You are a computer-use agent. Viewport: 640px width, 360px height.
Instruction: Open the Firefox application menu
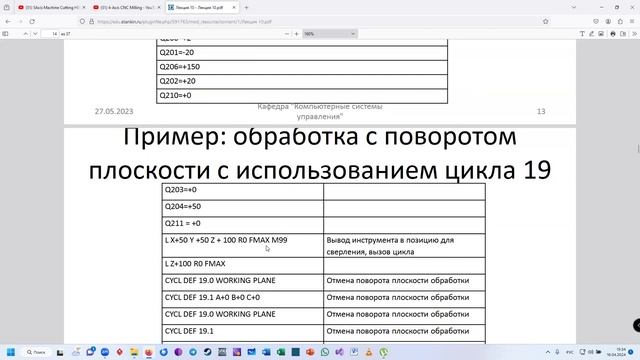632,21
